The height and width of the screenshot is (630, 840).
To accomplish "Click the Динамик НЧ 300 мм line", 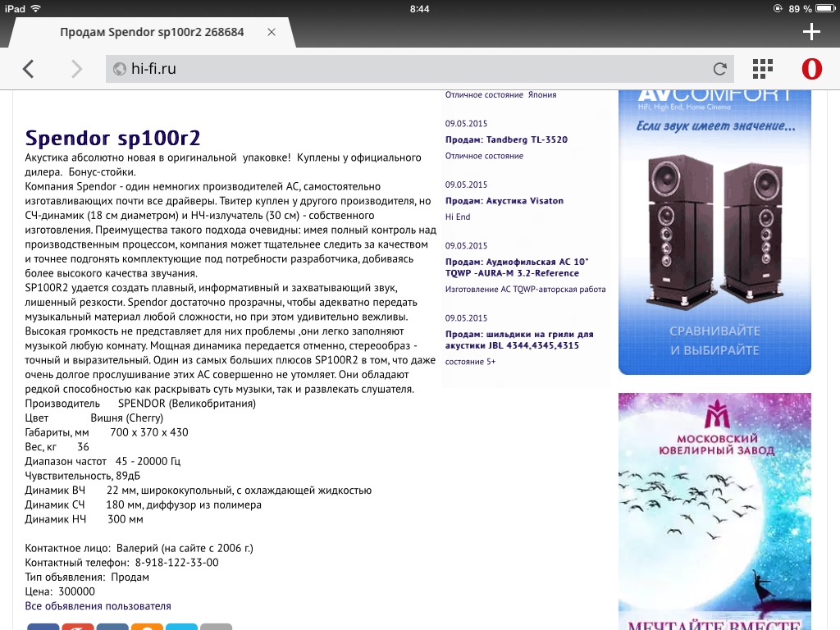I will point(84,519).
